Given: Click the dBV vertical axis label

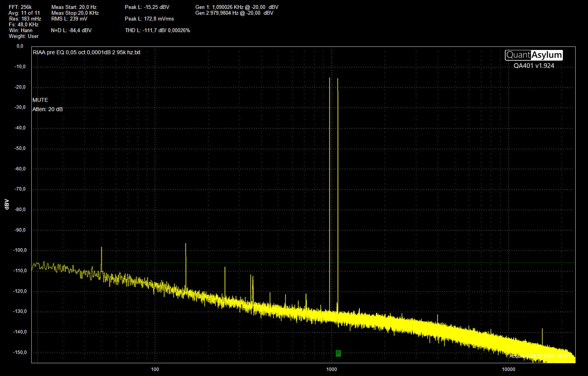Looking at the screenshot, I should pyautogui.click(x=7, y=204).
